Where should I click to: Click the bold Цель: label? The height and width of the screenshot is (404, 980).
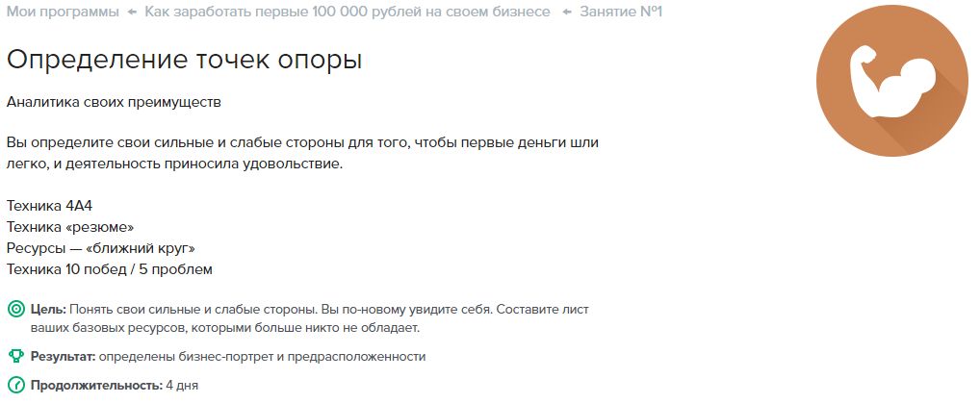48,309
